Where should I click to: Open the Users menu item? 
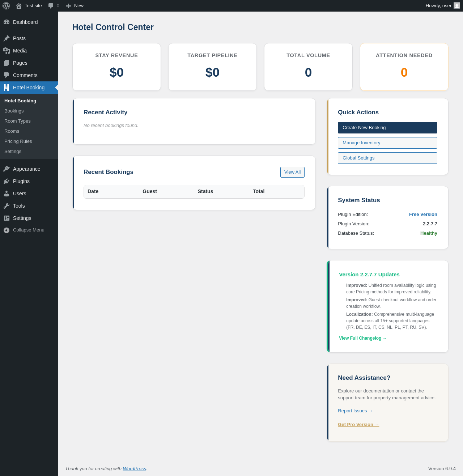(29, 194)
